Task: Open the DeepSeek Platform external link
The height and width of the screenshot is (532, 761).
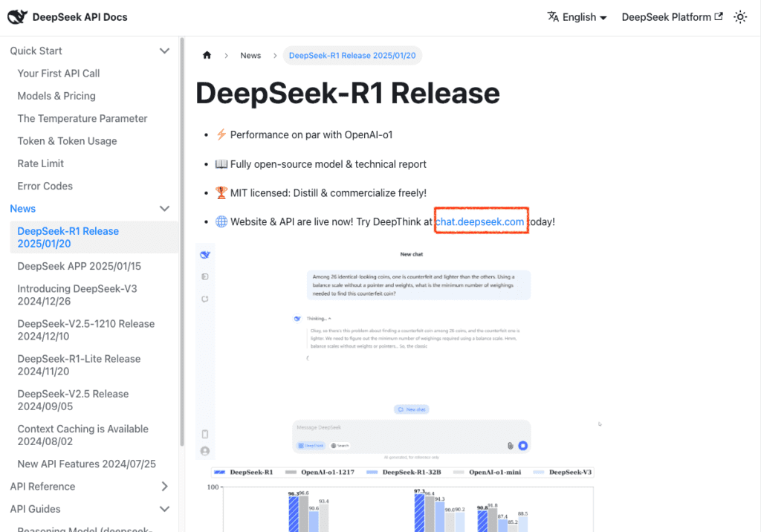Action: (x=672, y=17)
